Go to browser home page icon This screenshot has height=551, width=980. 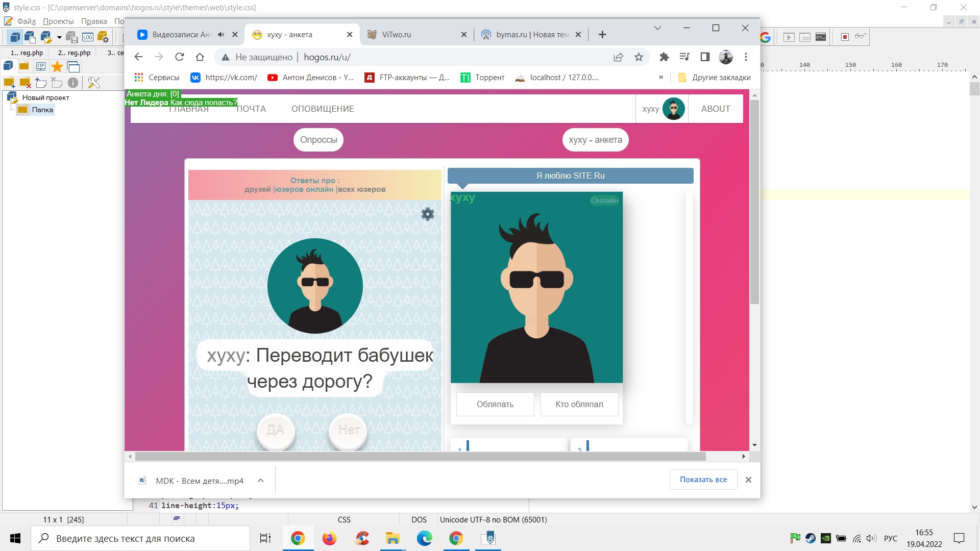pos(200,57)
